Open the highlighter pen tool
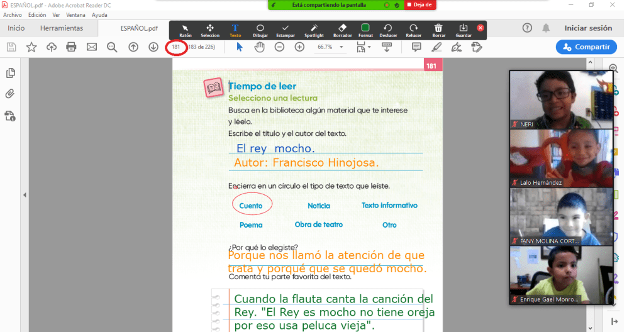The width and height of the screenshot is (644, 332). coord(436,47)
